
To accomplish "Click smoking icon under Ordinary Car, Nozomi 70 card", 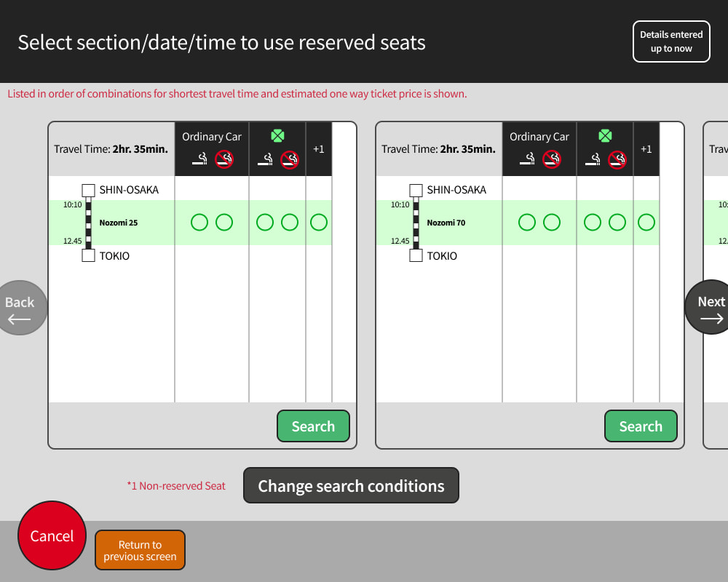I will (527, 159).
